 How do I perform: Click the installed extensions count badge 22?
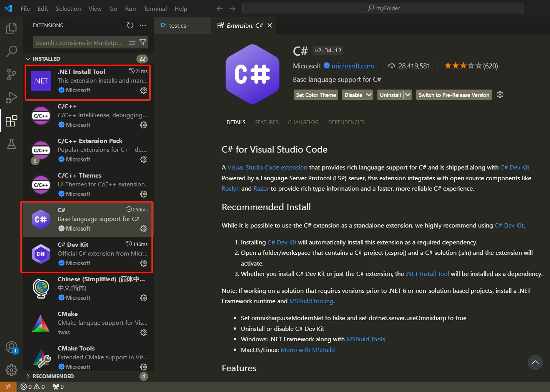(142, 59)
